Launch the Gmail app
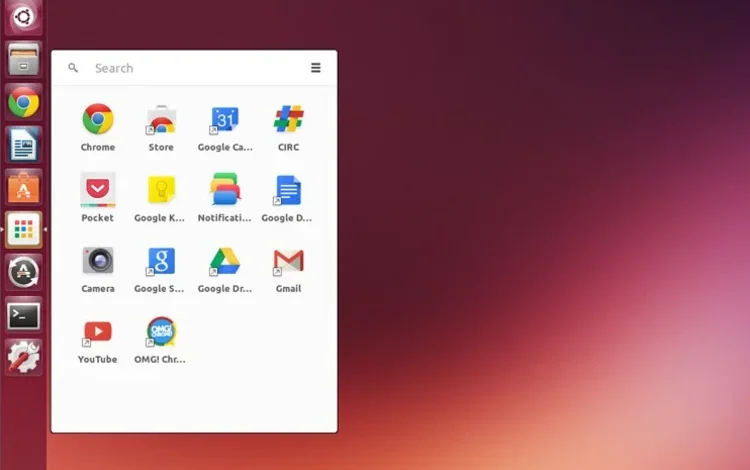The width and height of the screenshot is (750, 470). [288, 262]
